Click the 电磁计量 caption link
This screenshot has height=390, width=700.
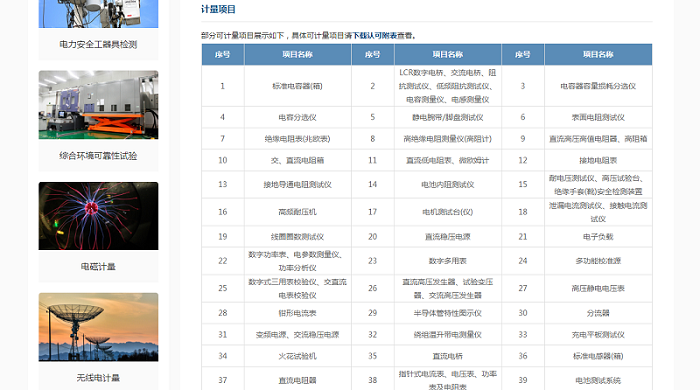[98, 267]
